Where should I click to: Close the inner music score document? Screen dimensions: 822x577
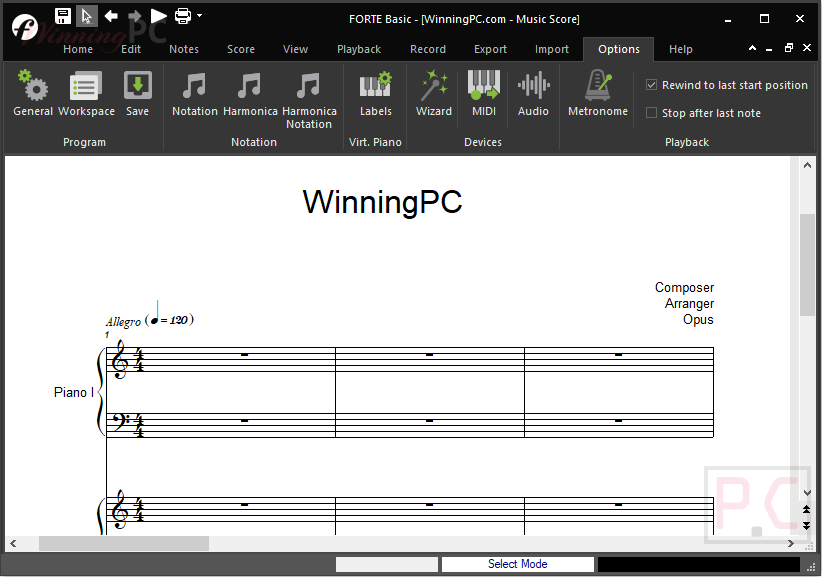[x=807, y=48]
